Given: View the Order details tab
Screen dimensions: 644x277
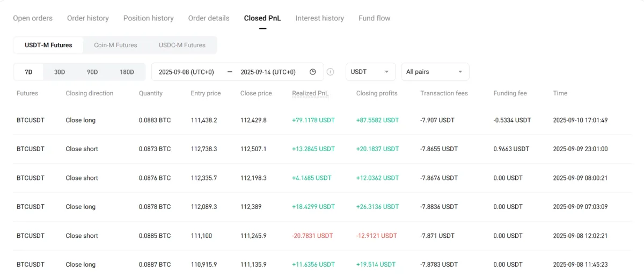Looking at the screenshot, I should coord(209,18).
